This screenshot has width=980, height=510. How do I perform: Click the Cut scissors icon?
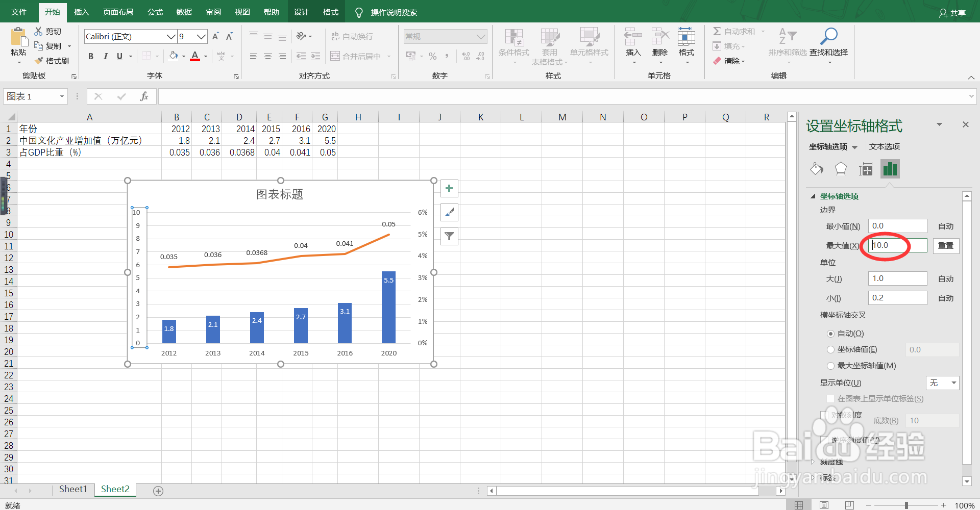click(39, 32)
